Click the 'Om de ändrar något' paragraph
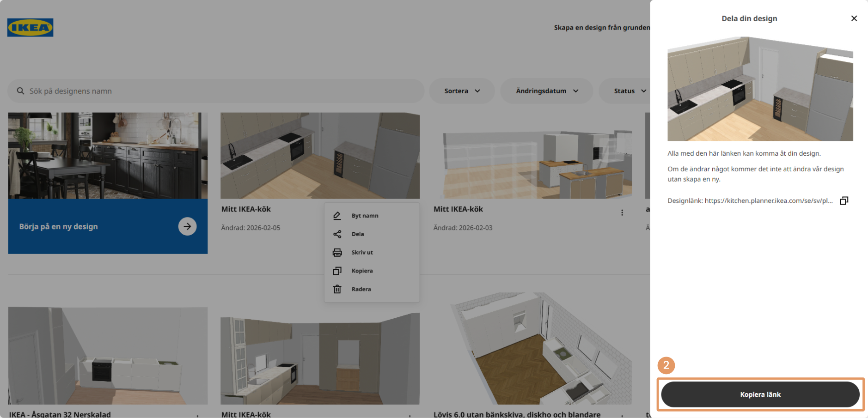 pos(756,174)
